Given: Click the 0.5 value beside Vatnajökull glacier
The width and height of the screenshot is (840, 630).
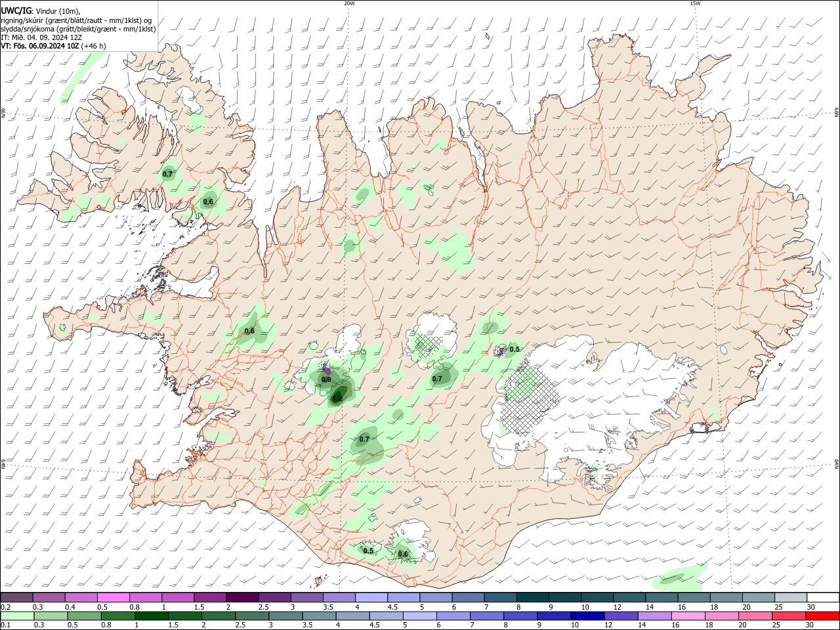Looking at the screenshot, I should click(514, 349).
